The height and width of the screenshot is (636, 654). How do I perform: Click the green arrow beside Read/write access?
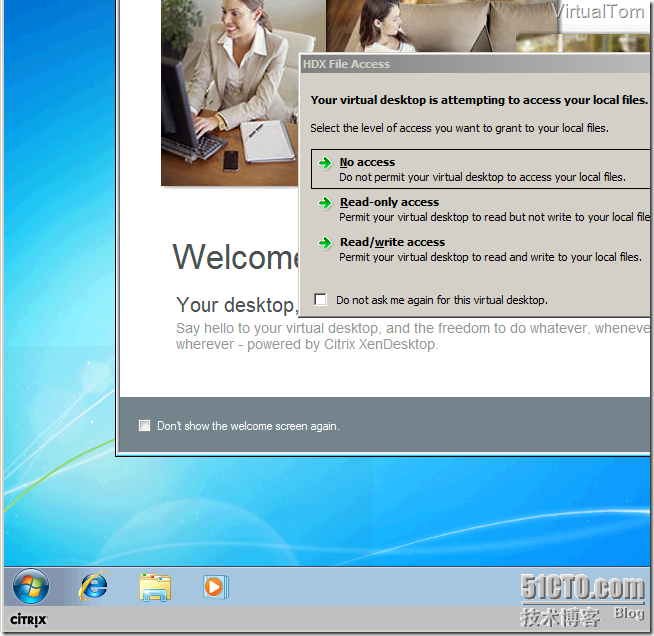pyautogui.click(x=325, y=243)
